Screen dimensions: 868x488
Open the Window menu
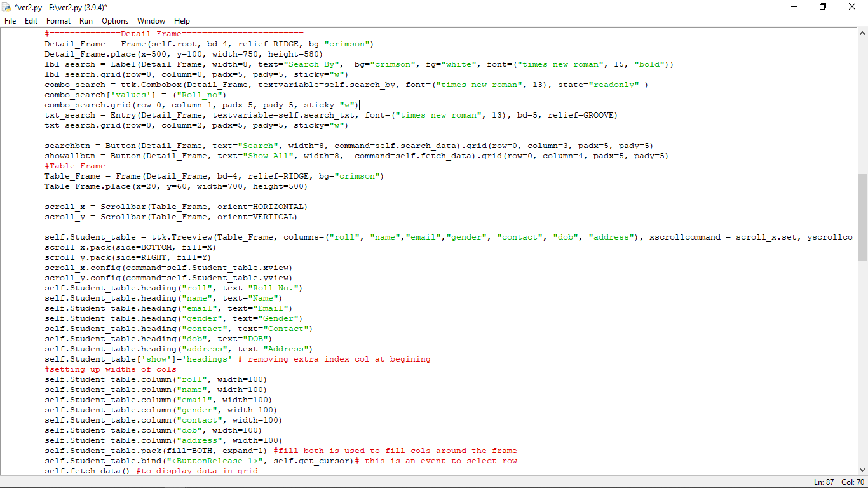pyautogui.click(x=151, y=20)
